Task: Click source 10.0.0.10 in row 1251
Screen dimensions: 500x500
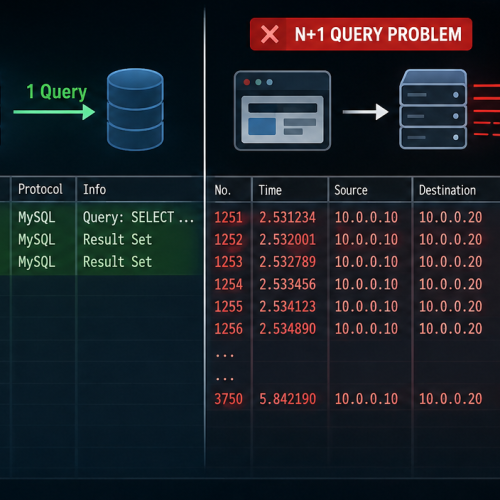Action: click(366, 217)
